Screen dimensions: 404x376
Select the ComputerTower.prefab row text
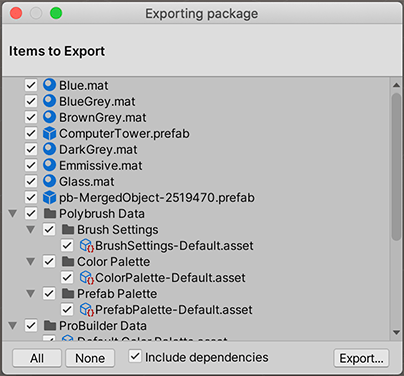coord(124,133)
